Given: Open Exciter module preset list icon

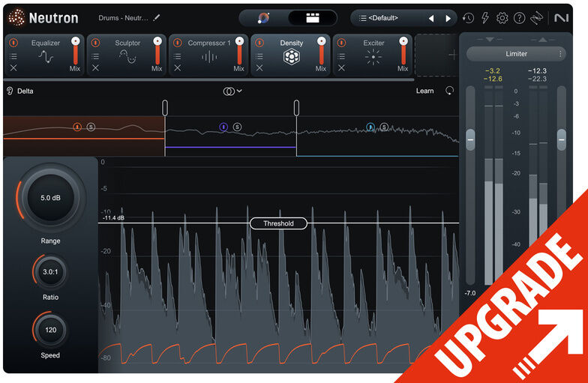Looking at the screenshot, I should pyautogui.click(x=341, y=57).
